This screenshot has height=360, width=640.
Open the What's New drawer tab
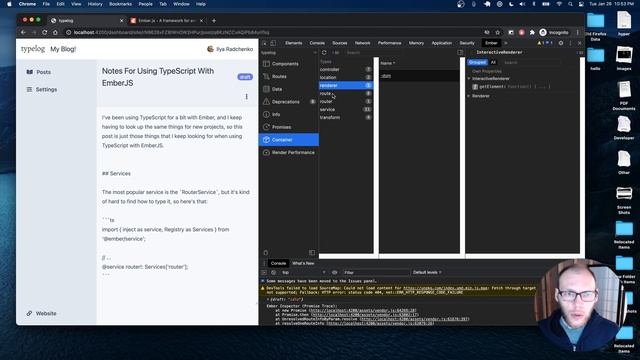(303, 263)
